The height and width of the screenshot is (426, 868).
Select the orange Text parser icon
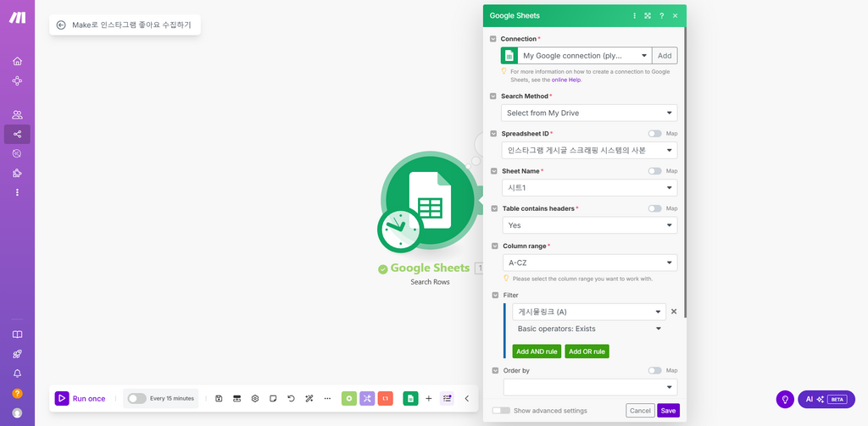point(386,398)
